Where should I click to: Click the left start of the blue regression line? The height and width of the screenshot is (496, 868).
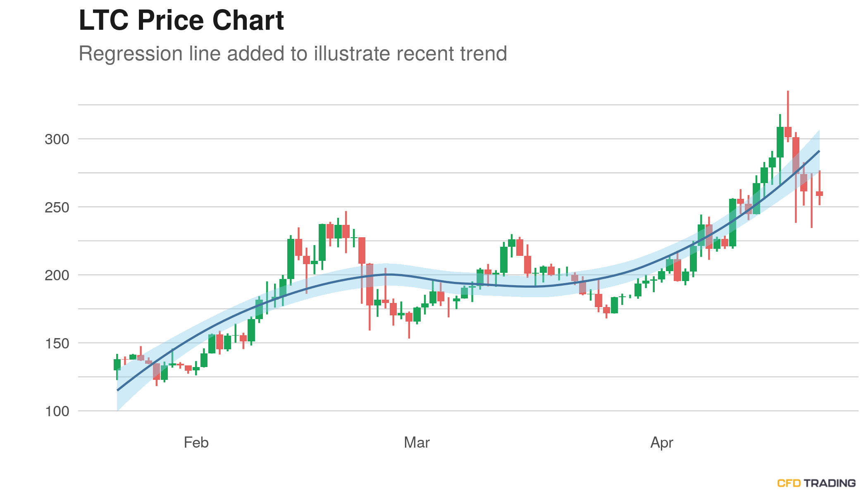tap(118, 390)
